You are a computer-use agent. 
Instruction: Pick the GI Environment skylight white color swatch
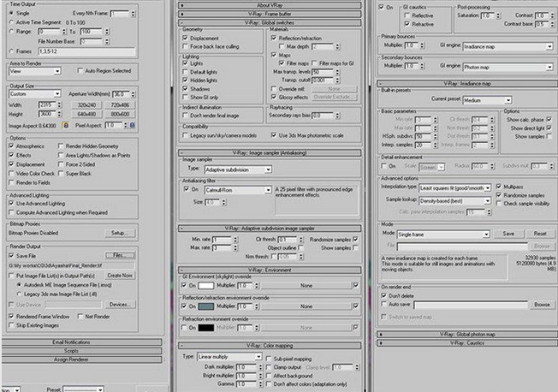coord(206,286)
